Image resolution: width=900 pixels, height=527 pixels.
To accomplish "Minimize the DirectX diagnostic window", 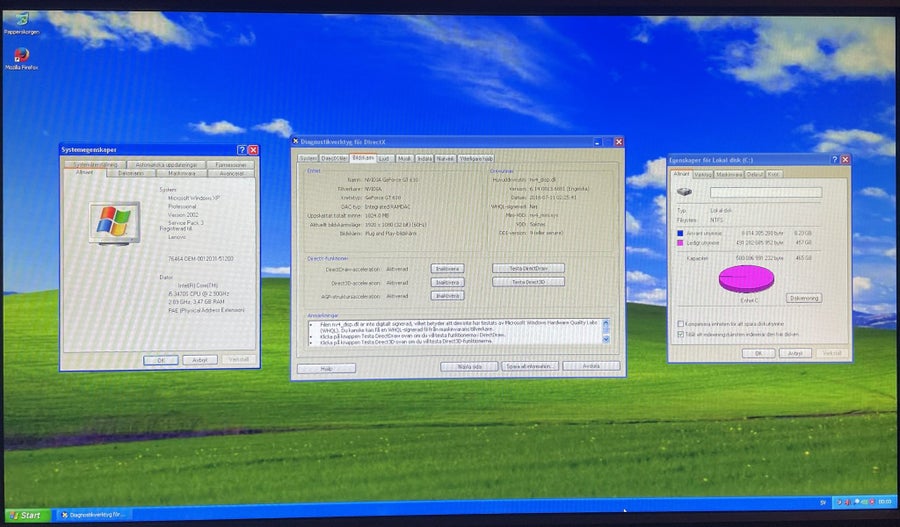I will (597, 142).
